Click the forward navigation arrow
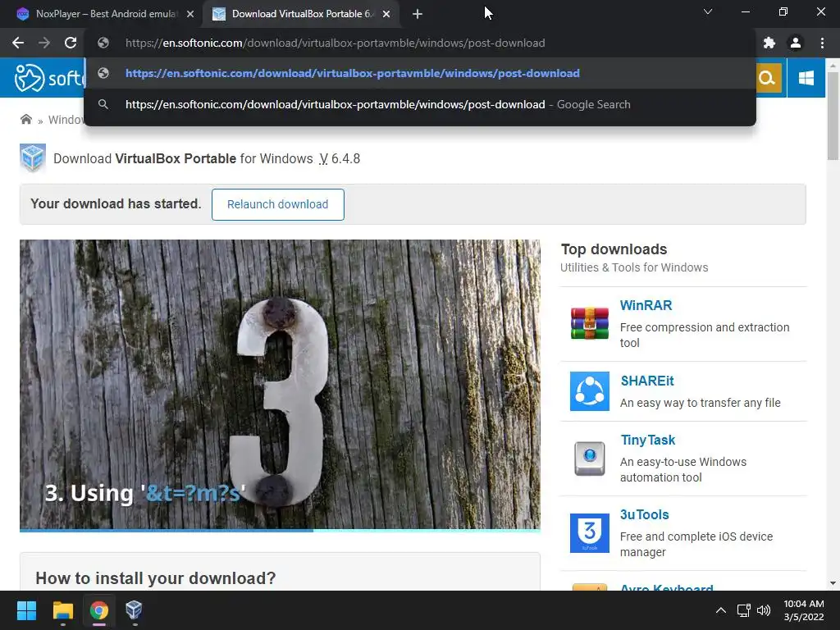Screen dimensions: 840x630 tap(44, 43)
